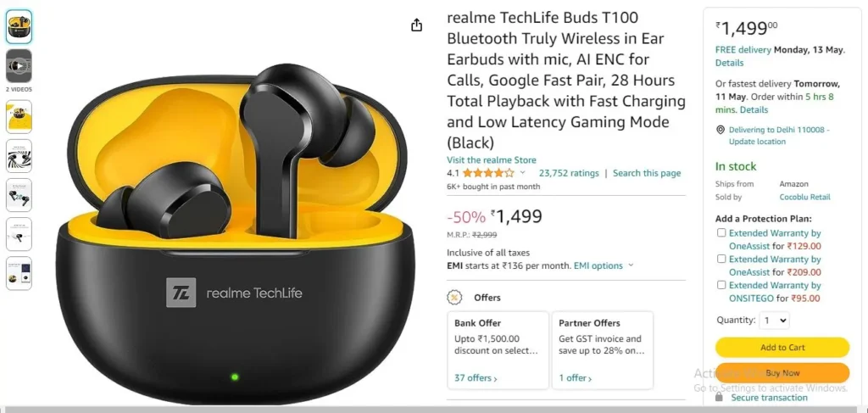Screen dimensions: 868x413
Task: Check Extended Warranty for ₹129.00
Action: [x=721, y=232]
